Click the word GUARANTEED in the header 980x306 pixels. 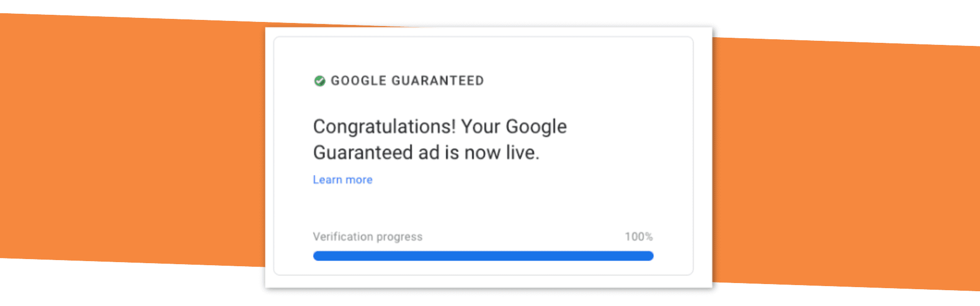437,81
